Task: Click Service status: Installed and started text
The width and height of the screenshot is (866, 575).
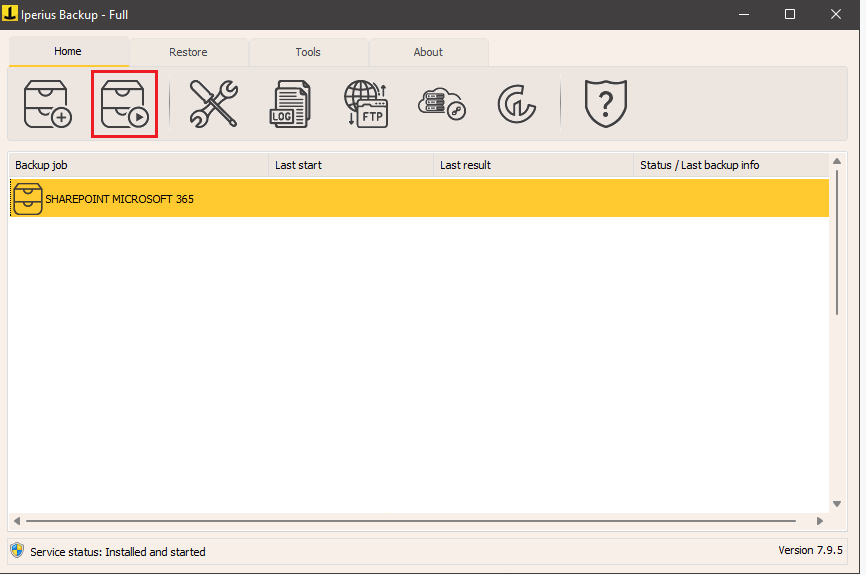Action: click(118, 552)
